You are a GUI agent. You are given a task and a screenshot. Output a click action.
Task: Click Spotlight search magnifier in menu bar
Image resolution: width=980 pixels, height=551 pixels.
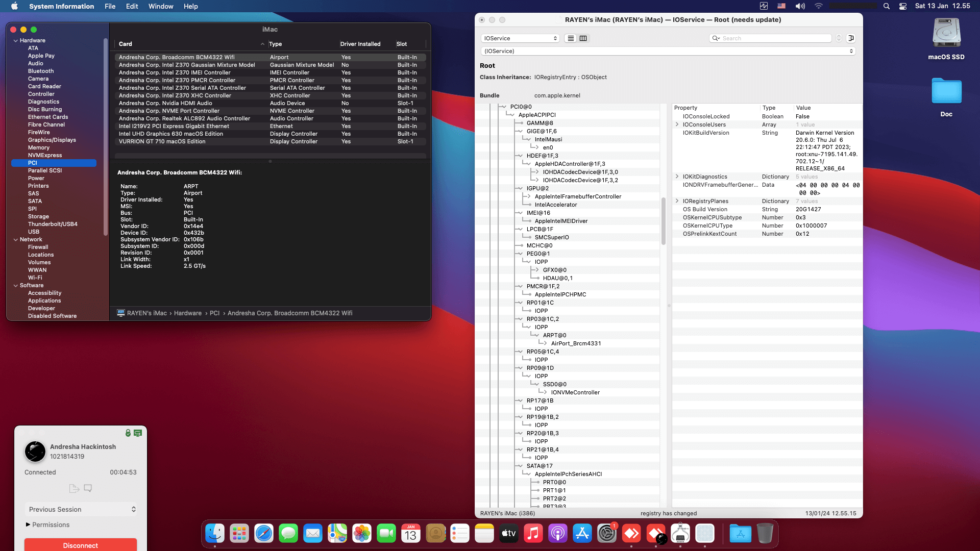click(x=887, y=6)
